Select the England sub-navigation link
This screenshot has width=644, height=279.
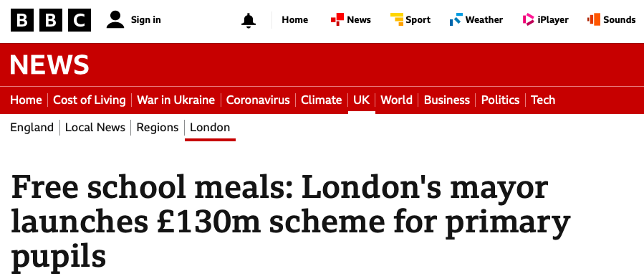coord(32,128)
